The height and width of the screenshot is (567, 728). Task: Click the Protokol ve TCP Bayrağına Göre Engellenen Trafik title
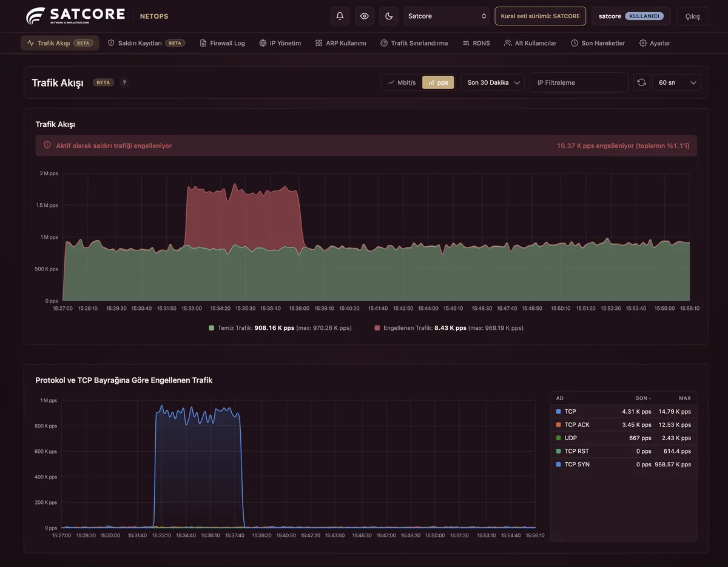click(124, 380)
